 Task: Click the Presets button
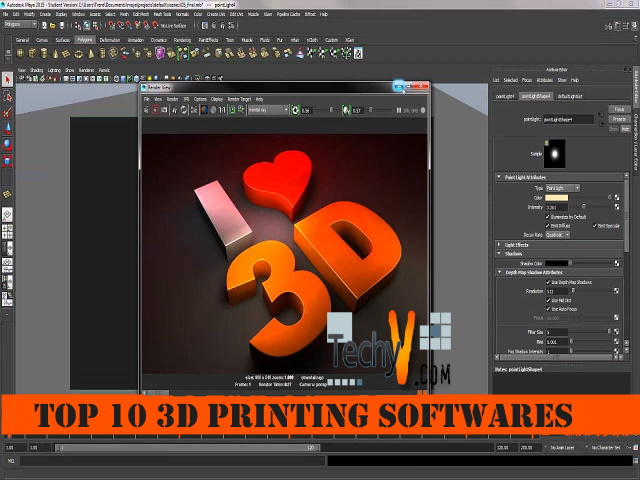click(619, 119)
